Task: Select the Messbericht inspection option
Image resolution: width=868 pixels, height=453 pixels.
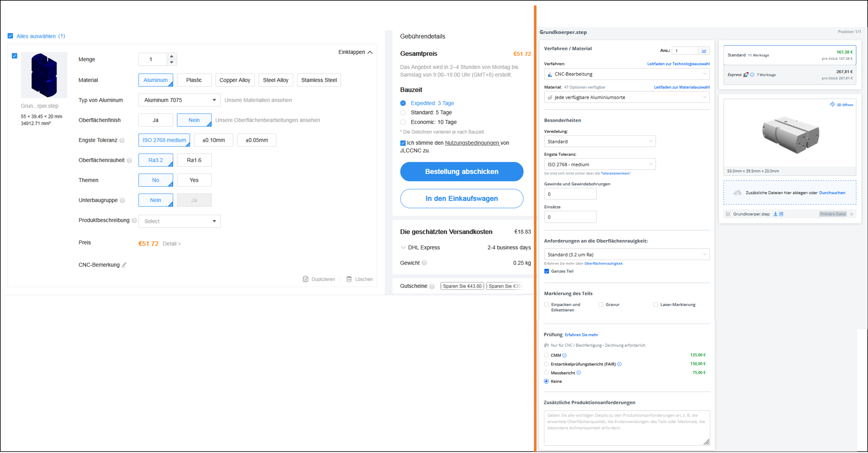Action: point(546,373)
